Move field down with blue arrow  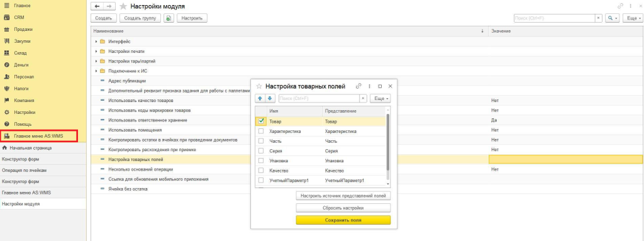tap(269, 99)
